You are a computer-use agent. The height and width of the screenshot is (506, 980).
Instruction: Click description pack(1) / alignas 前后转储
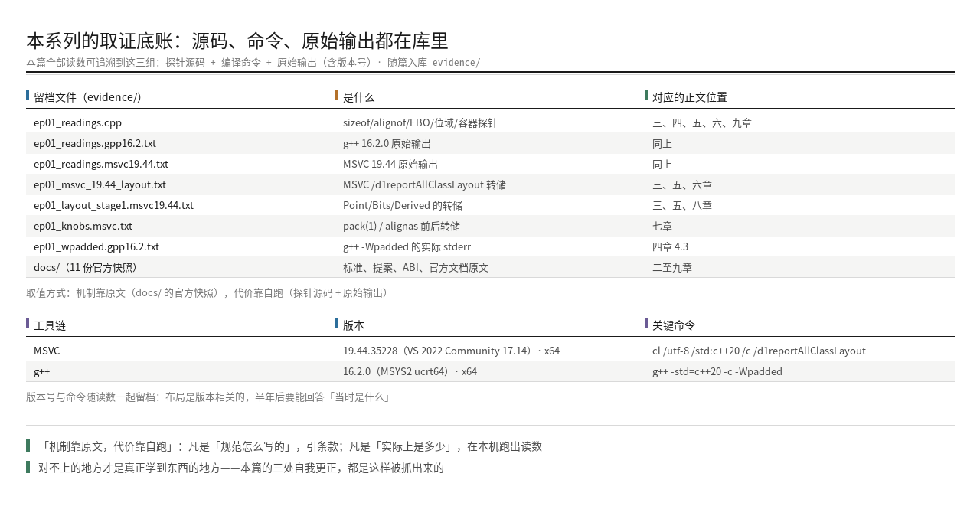click(401, 226)
